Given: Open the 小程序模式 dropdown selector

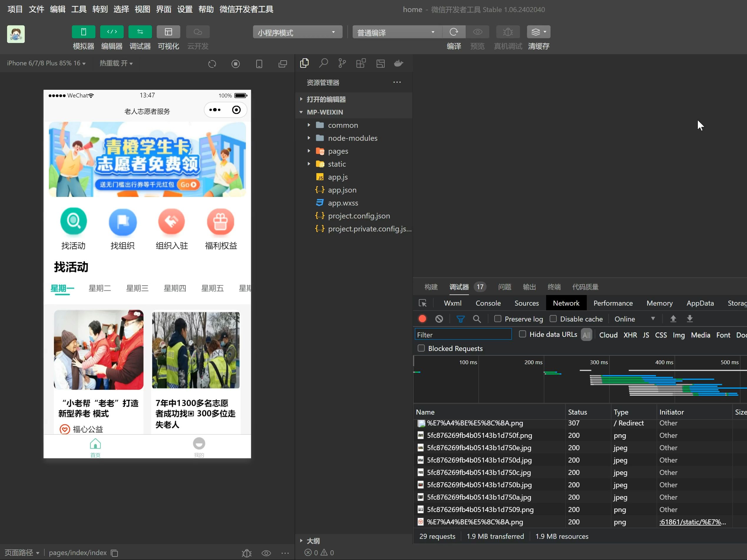Looking at the screenshot, I should pos(295,32).
